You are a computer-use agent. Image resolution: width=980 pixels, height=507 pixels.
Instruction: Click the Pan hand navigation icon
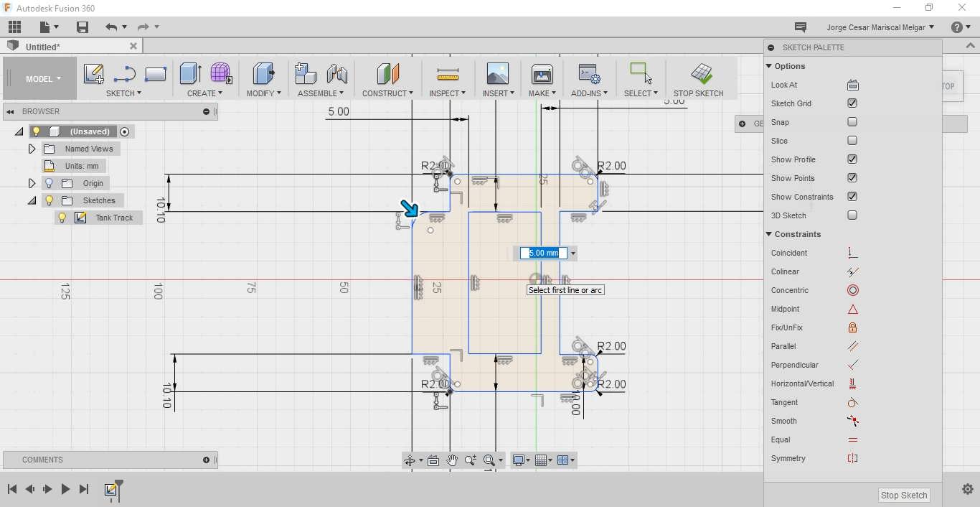(452, 460)
